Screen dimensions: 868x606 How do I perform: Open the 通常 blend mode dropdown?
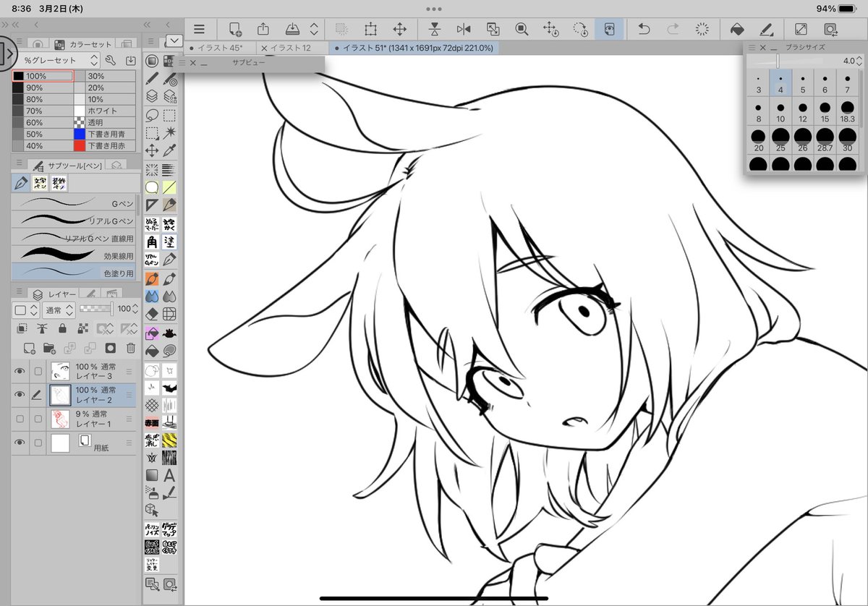click(59, 310)
